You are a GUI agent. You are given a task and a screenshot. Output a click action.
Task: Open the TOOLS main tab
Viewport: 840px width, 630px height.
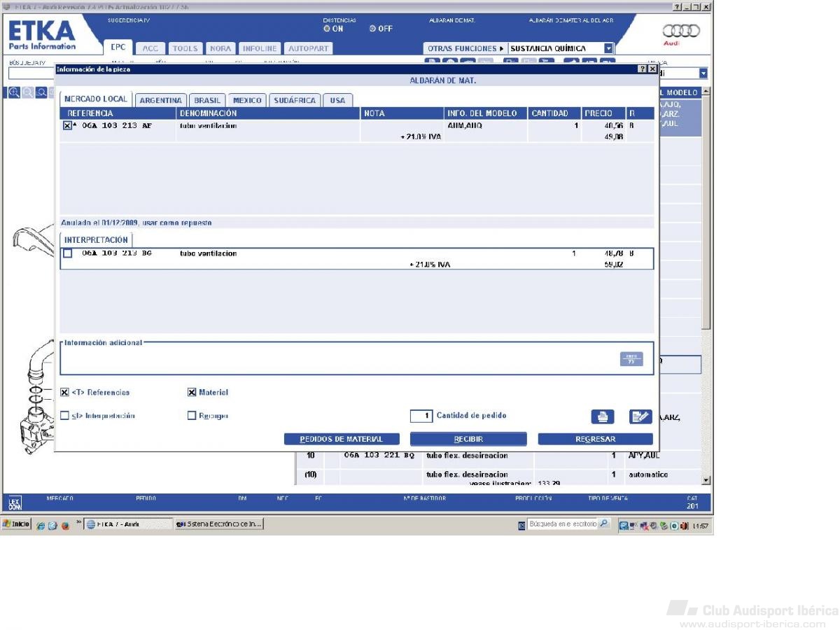click(x=185, y=48)
